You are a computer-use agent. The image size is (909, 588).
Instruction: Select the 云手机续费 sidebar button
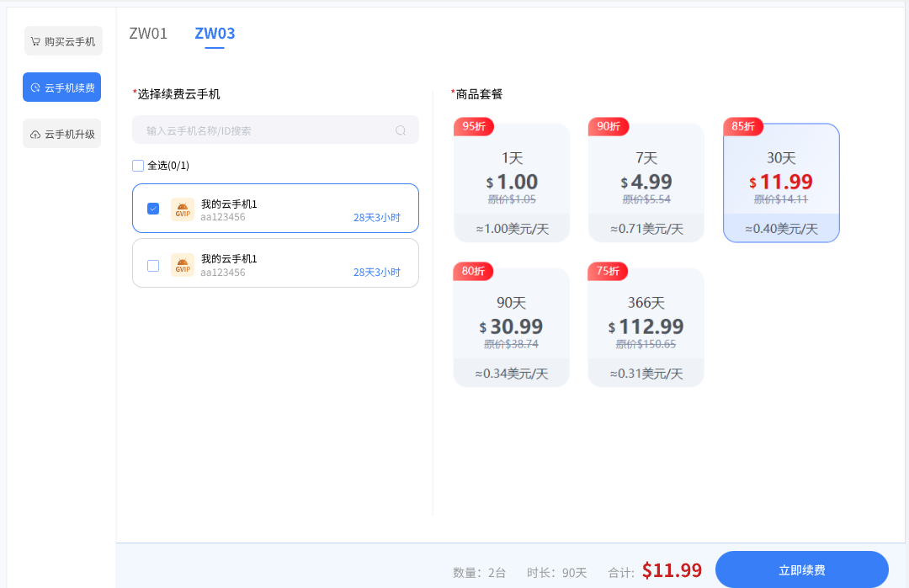(62, 87)
